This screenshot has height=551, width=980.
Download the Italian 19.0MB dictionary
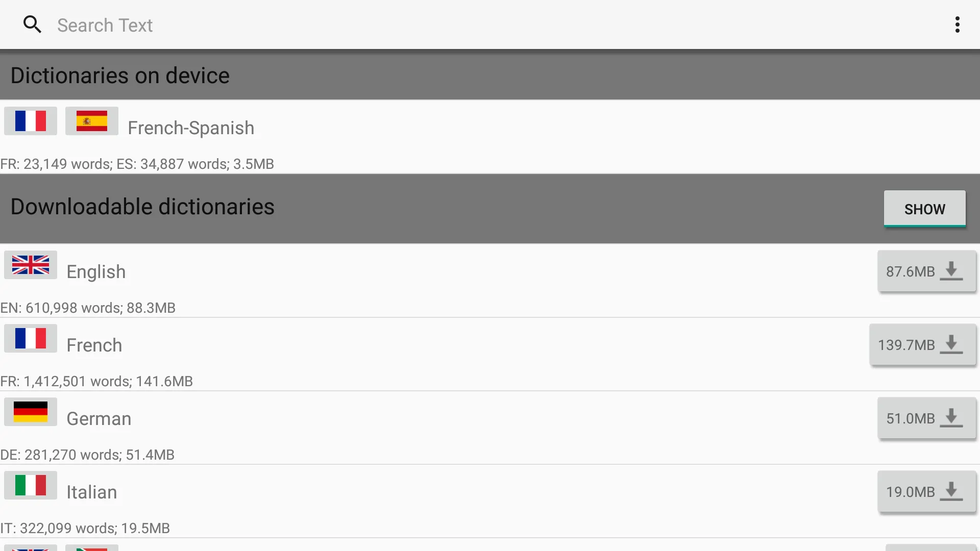925,491
